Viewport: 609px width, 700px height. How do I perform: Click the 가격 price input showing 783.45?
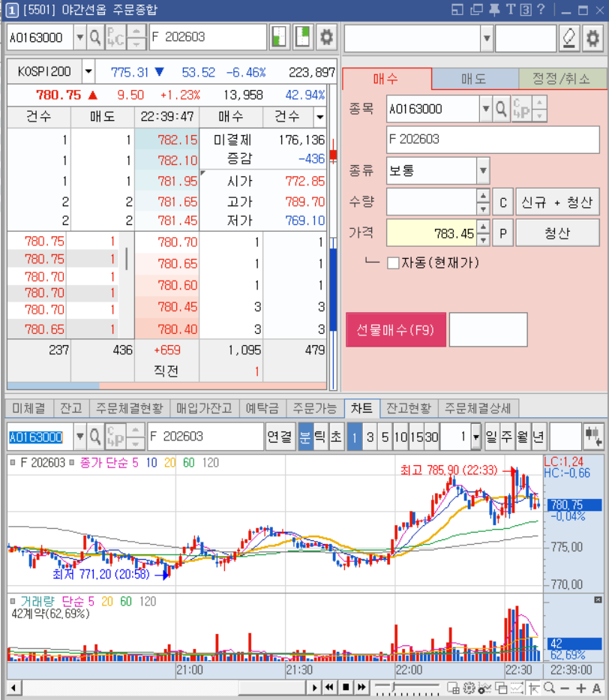click(431, 233)
